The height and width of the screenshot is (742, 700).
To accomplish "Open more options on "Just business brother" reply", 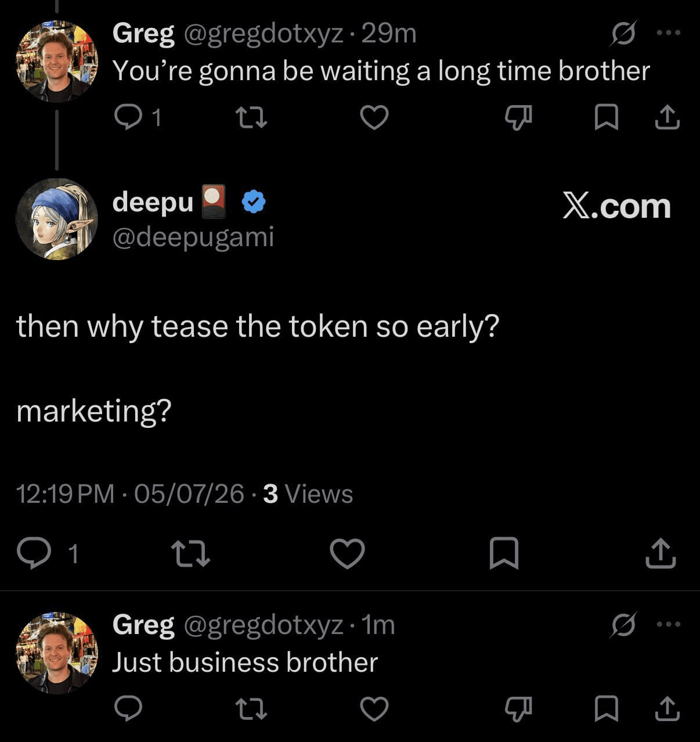I will click(x=668, y=624).
